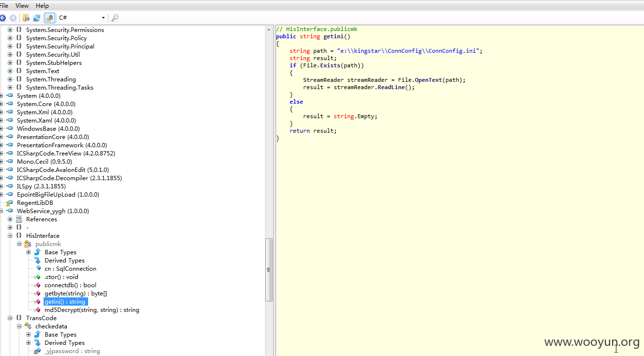
Task: Select the getini() : string method row
Action: pyautogui.click(x=65, y=302)
